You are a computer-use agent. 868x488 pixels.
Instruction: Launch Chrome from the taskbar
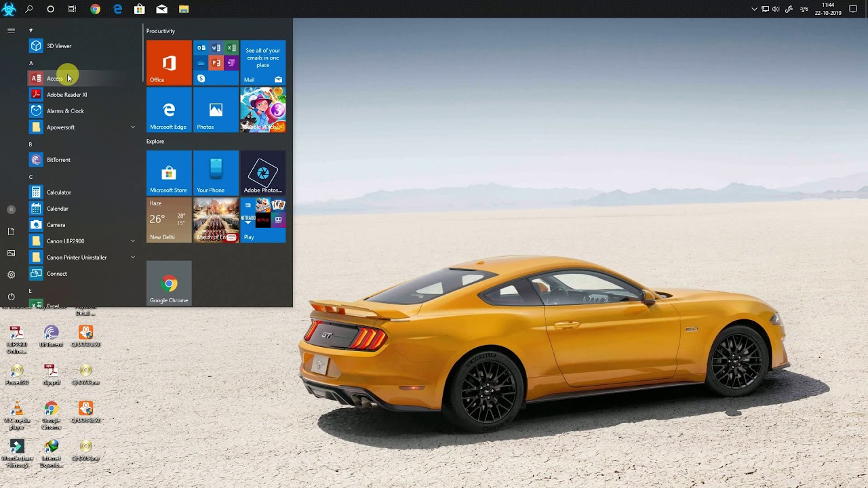click(x=95, y=9)
